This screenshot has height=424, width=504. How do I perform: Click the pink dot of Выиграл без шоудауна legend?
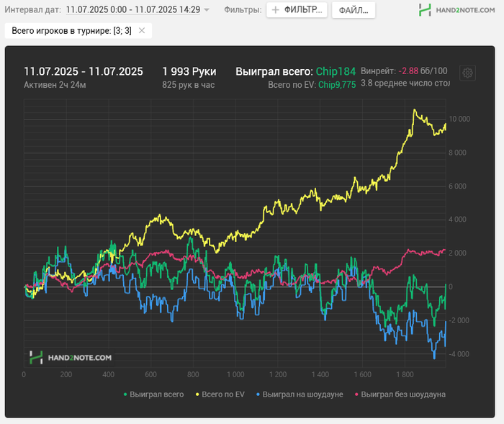coord(356,394)
